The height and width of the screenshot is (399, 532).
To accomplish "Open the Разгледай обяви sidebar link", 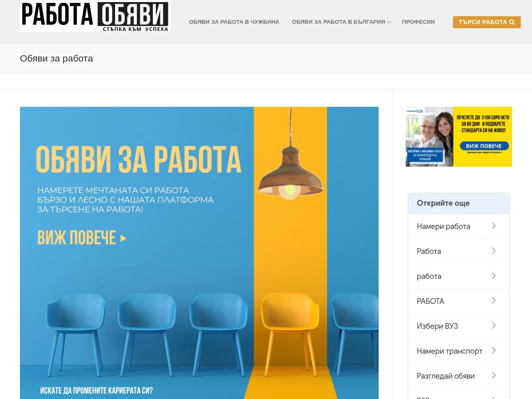I will click(x=459, y=376).
